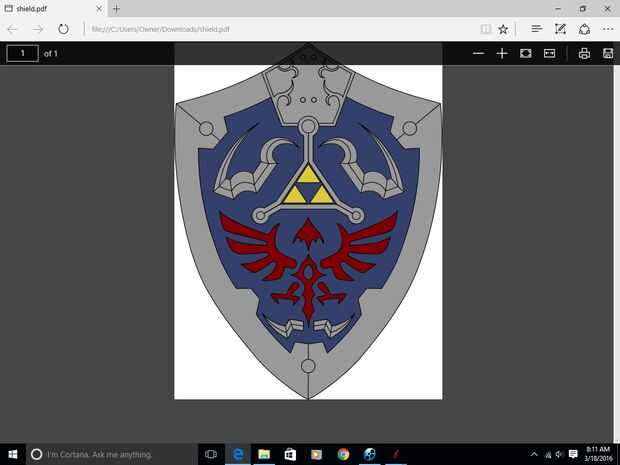
Task: Zoom out of the PDF
Action: tap(478, 53)
